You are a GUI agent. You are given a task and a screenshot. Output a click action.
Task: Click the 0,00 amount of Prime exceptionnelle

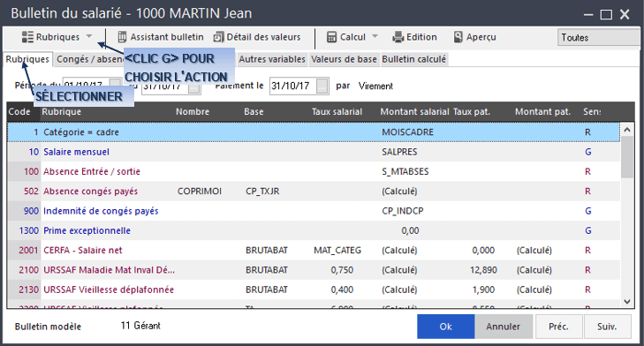pyautogui.click(x=410, y=230)
